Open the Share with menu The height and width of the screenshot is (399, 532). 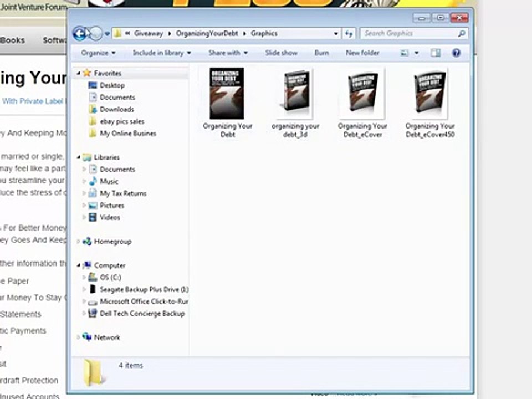[x=228, y=53]
